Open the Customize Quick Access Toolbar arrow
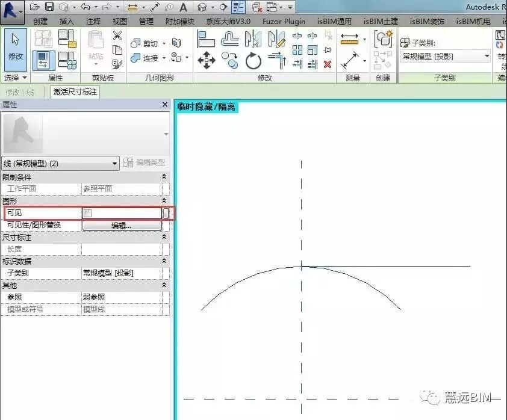The width and height of the screenshot is (507, 420). tap(290, 7)
